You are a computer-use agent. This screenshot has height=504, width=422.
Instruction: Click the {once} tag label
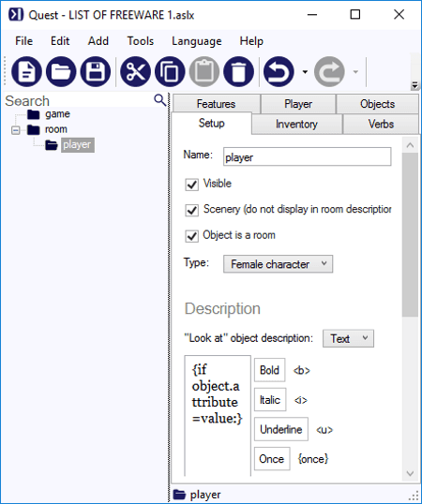313,459
